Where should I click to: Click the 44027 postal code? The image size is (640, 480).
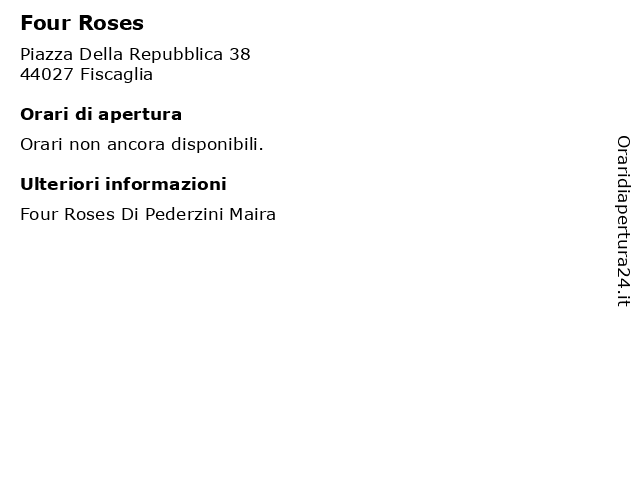pyautogui.click(x=47, y=74)
